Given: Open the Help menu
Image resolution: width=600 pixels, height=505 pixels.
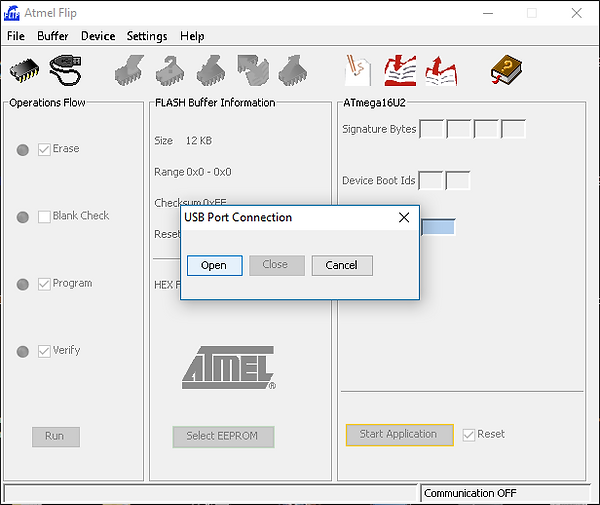Looking at the screenshot, I should point(192,36).
